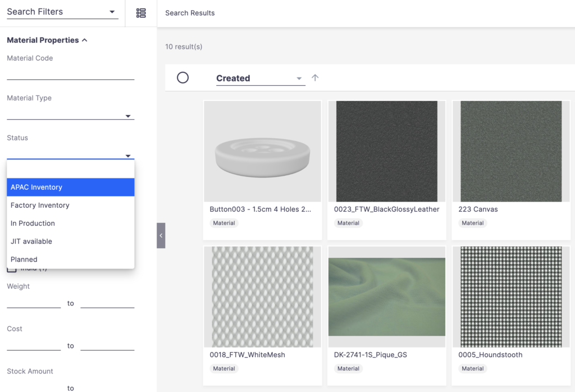Toggle sort direction arrow next to Created
This screenshot has width=575, height=392.
(x=315, y=78)
